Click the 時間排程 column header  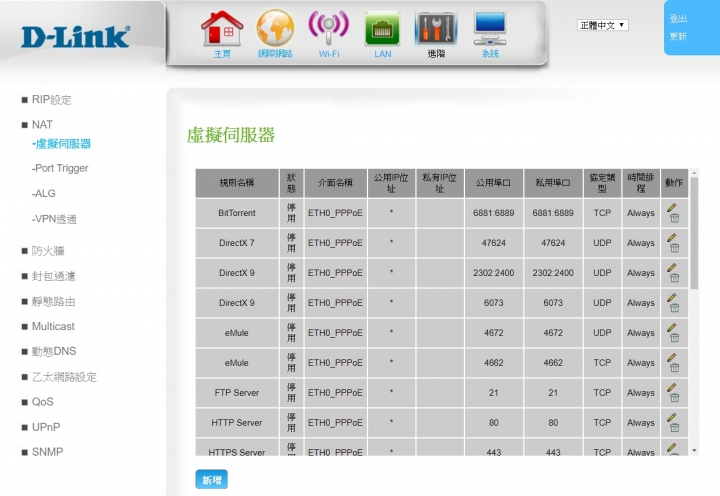pos(641,183)
